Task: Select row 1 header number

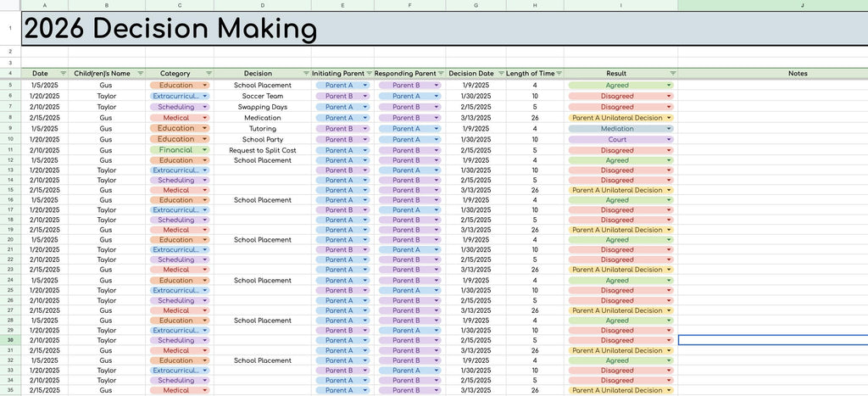Action: click(10, 28)
